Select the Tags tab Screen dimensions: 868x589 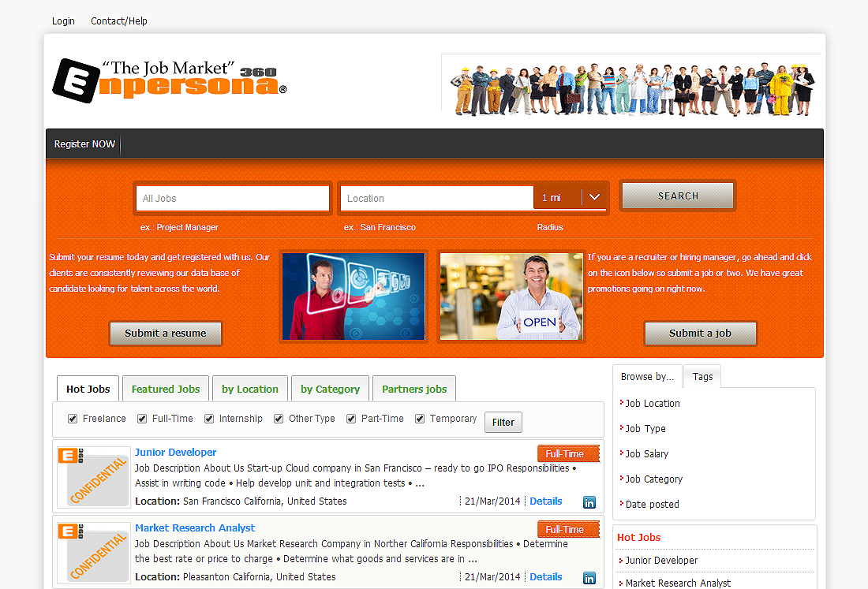(702, 377)
